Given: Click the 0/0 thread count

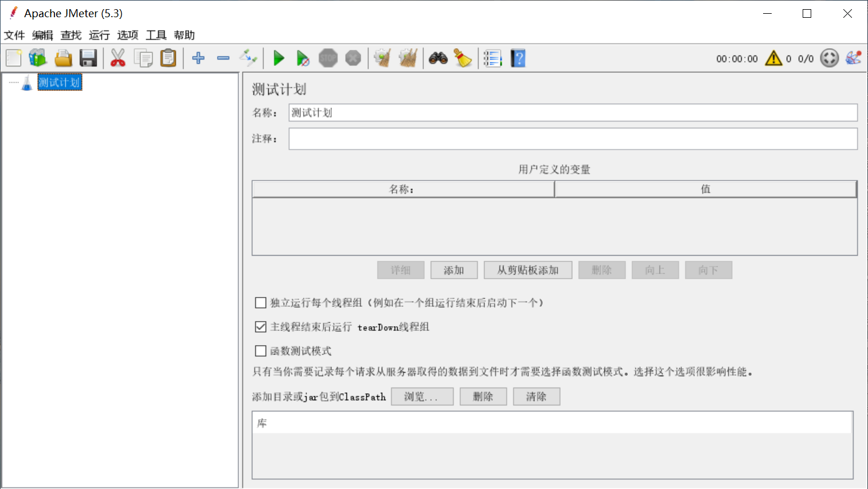Looking at the screenshot, I should 806,58.
